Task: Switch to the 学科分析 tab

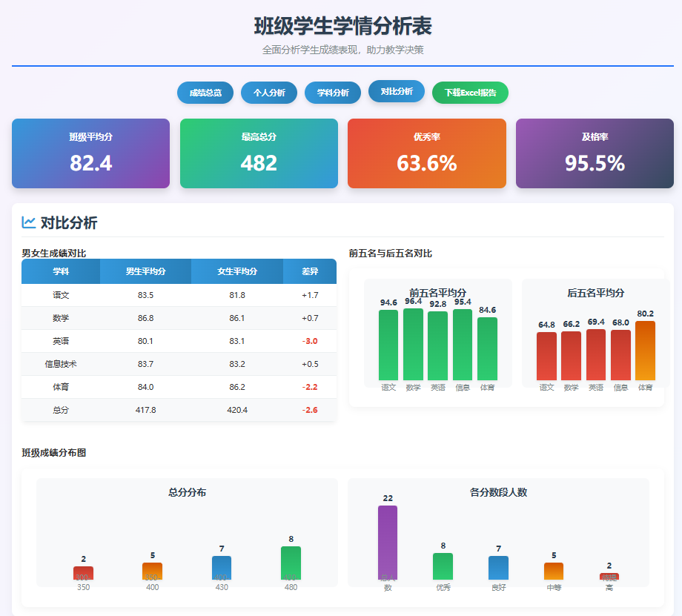Action: (x=332, y=93)
